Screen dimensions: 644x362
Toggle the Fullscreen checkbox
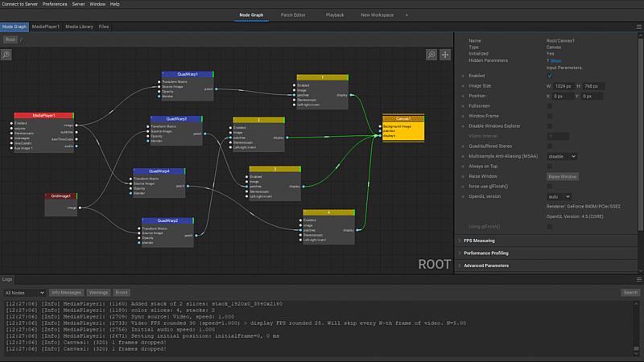pyautogui.click(x=550, y=106)
